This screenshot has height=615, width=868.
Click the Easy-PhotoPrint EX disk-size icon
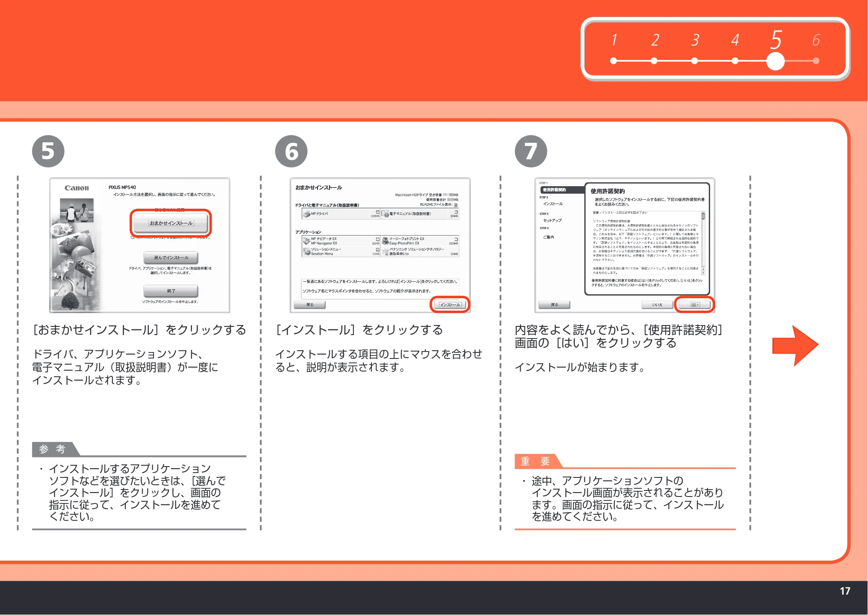tap(456, 239)
